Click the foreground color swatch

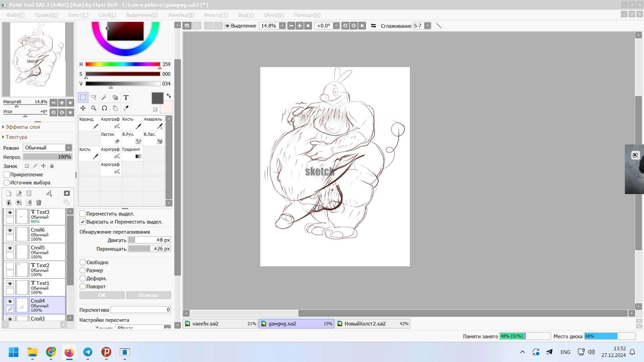(157, 98)
